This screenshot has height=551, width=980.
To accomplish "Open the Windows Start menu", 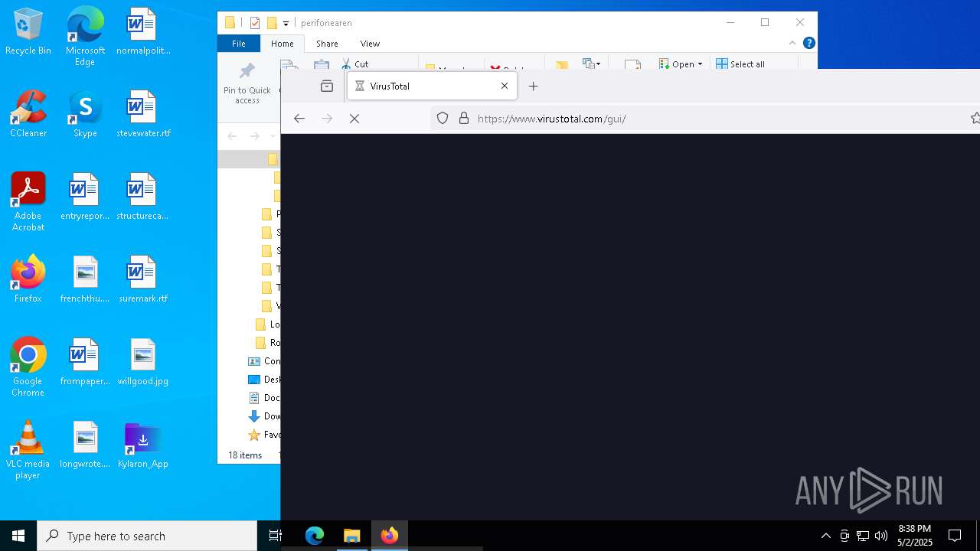I will 18,536.
